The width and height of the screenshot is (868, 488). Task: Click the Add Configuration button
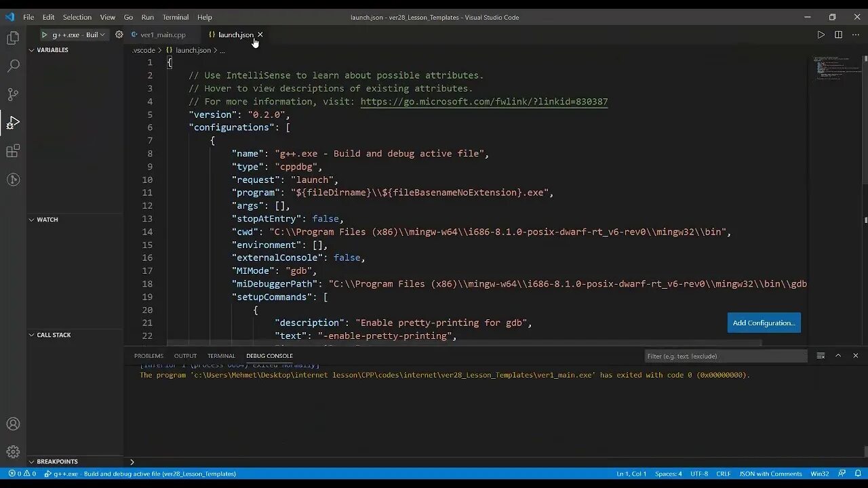(764, 323)
